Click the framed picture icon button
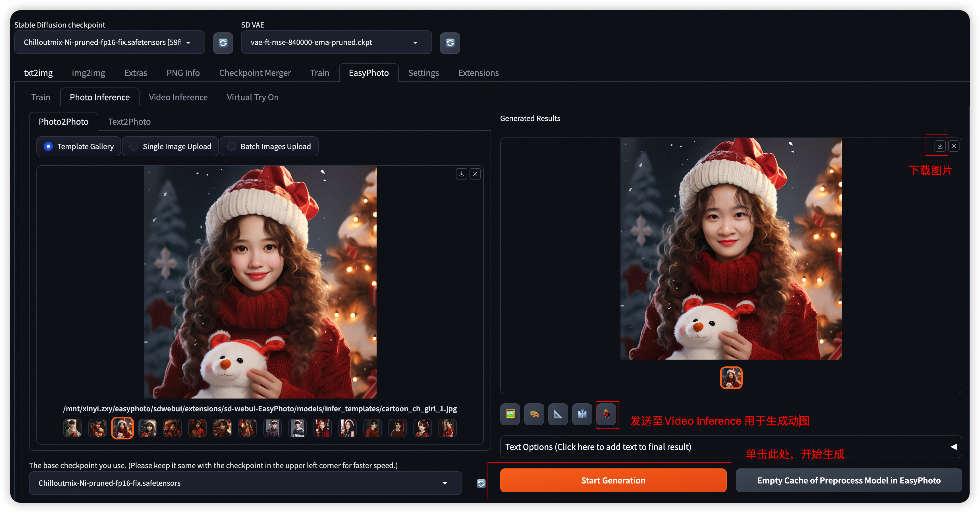The height and width of the screenshot is (513, 980). click(510, 414)
